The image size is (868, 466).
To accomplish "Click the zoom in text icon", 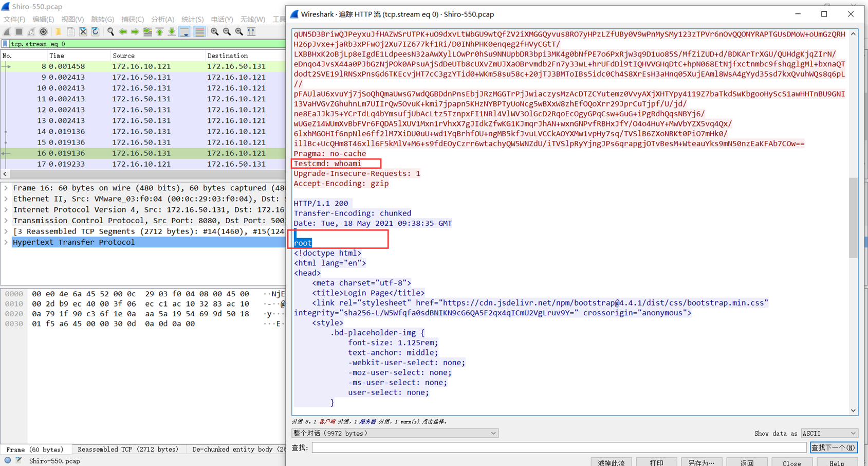I will click(x=214, y=32).
